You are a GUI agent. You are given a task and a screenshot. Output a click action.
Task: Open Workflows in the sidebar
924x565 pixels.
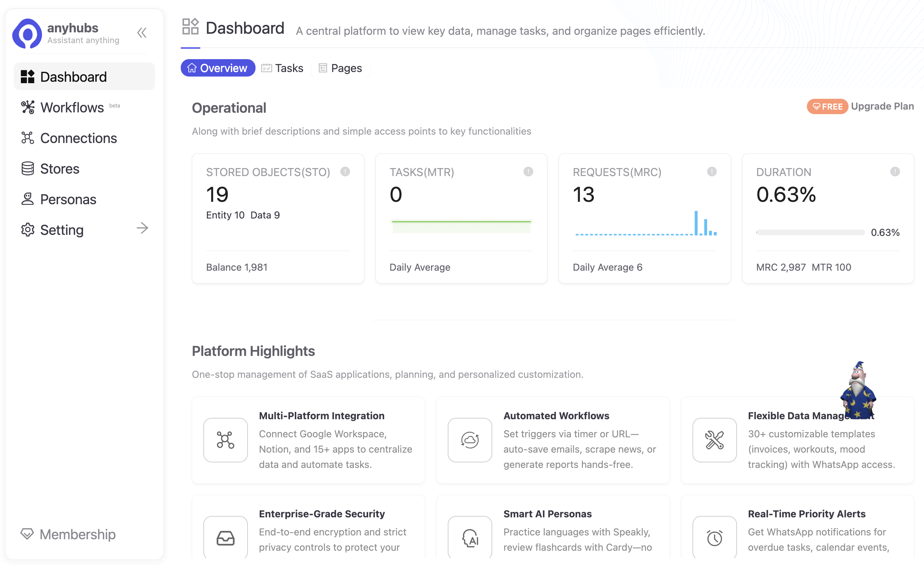[x=84, y=108]
